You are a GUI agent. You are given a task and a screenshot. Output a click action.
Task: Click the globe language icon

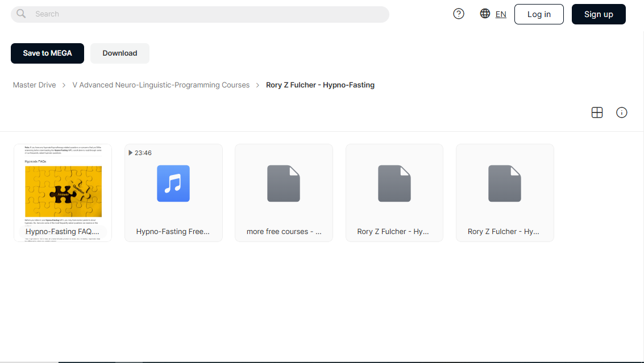point(485,14)
